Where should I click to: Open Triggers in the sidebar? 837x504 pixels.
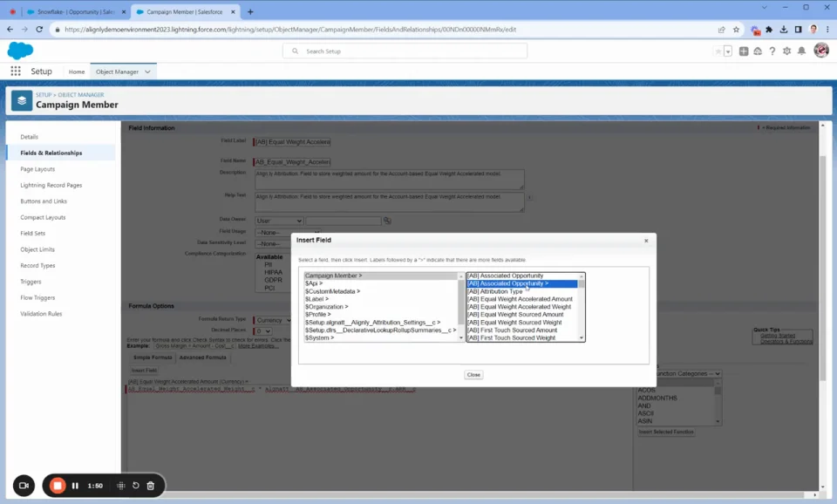31,282
